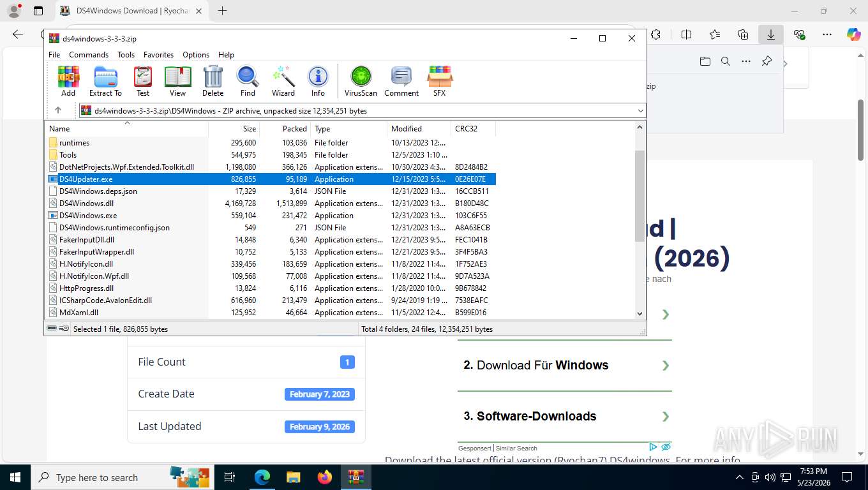Select DotNetProjects.Wpf.Extended.Toolkit.dll
This screenshot has width=868, height=490.
[x=271, y=167]
